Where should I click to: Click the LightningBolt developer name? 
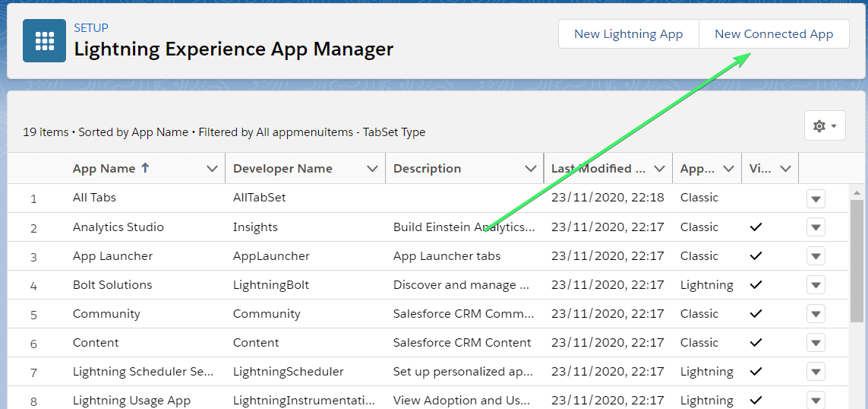pyautogui.click(x=271, y=285)
